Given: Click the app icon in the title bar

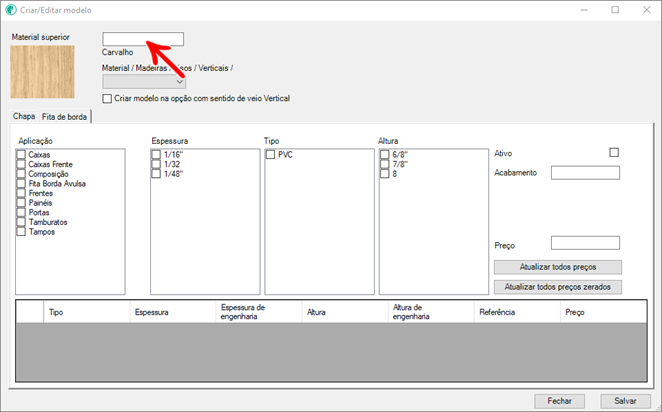Looking at the screenshot, I should (x=11, y=10).
